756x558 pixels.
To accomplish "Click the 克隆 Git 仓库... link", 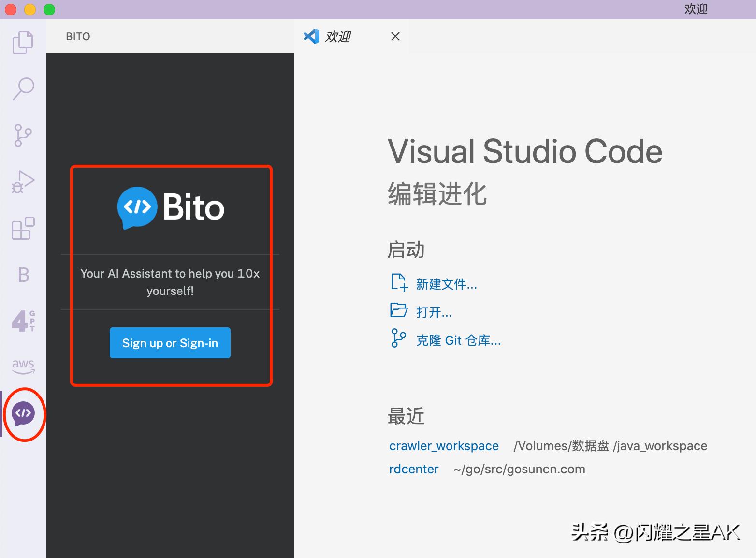I will point(458,340).
